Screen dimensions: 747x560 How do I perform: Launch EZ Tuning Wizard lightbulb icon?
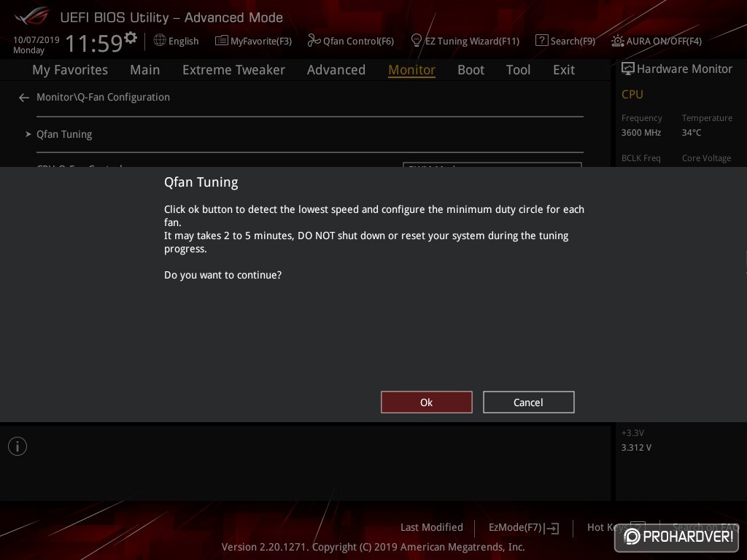[416, 41]
